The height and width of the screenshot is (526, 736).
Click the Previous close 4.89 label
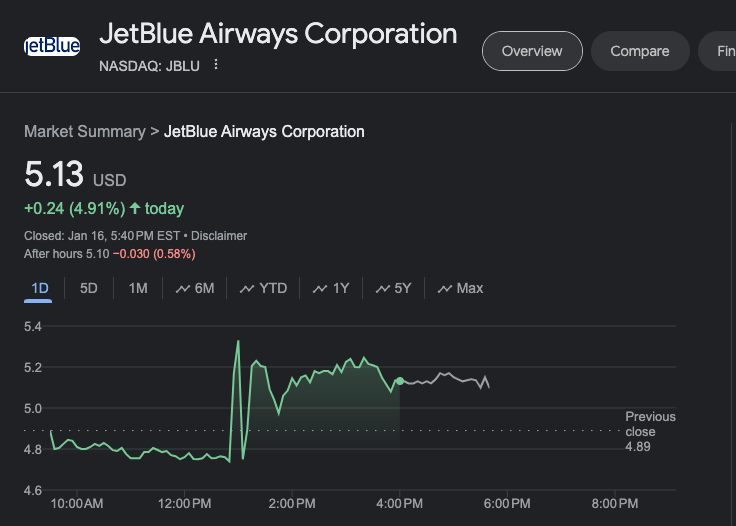pos(650,431)
